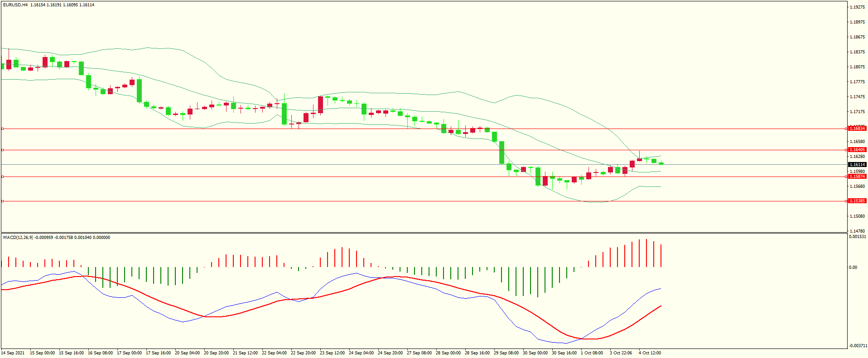Click the 0.00 MACD zero level label

(853, 267)
